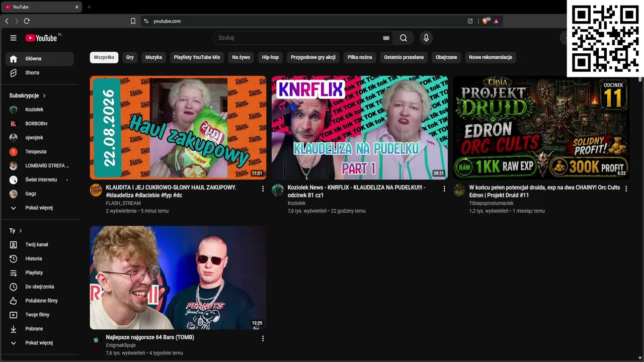The image size is (644, 362).
Task: Select the Playlisty YouTube Mix chip
Action: [197, 57]
